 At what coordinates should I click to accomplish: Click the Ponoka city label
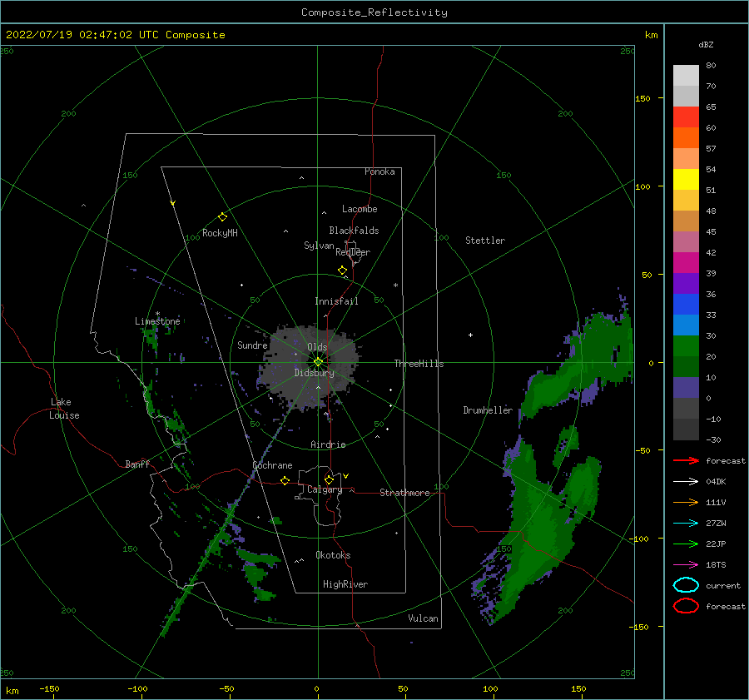click(379, 171)
